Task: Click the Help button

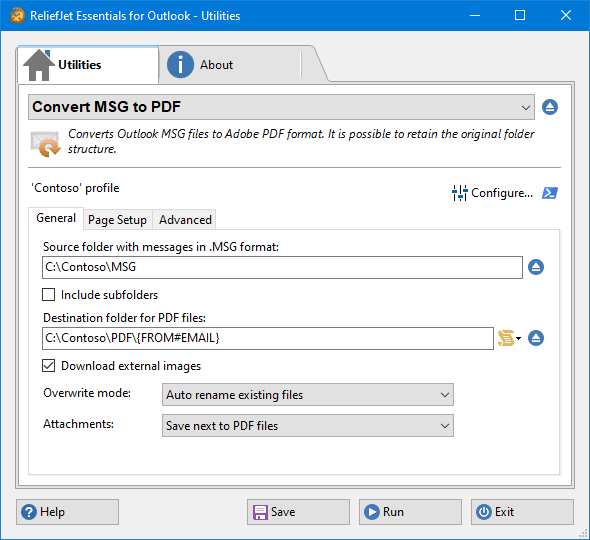Action: coord(67,512)
